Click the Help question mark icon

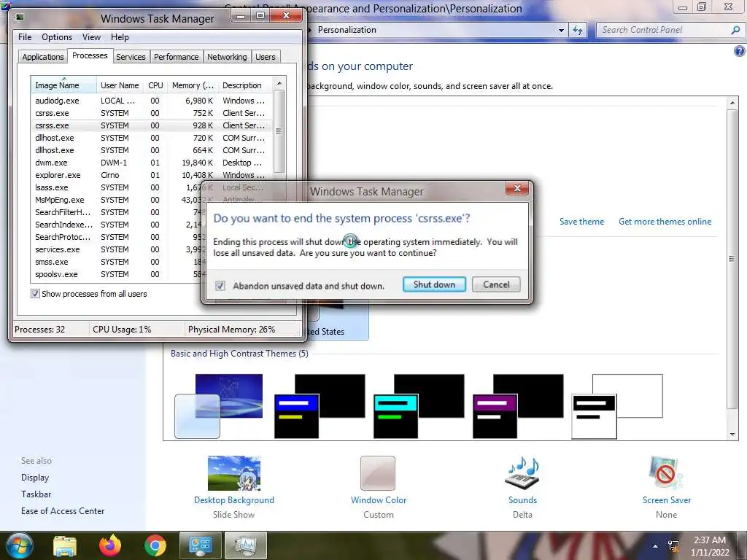point(739,52)
